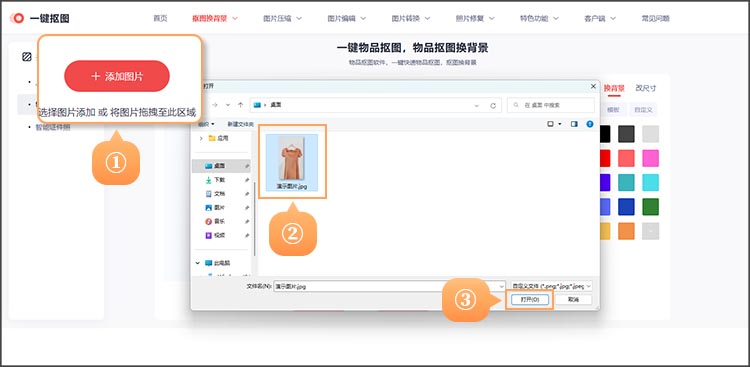
Task: Expand the 图片编辑 menu
Action: coord(347,19)
